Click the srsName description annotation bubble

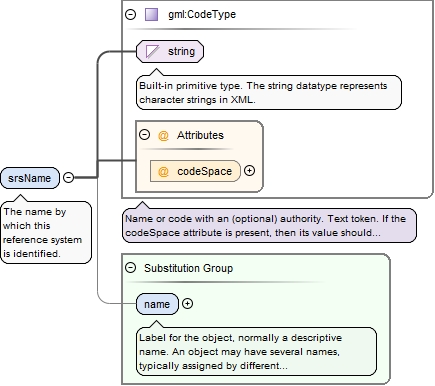(x=46, y=232)
